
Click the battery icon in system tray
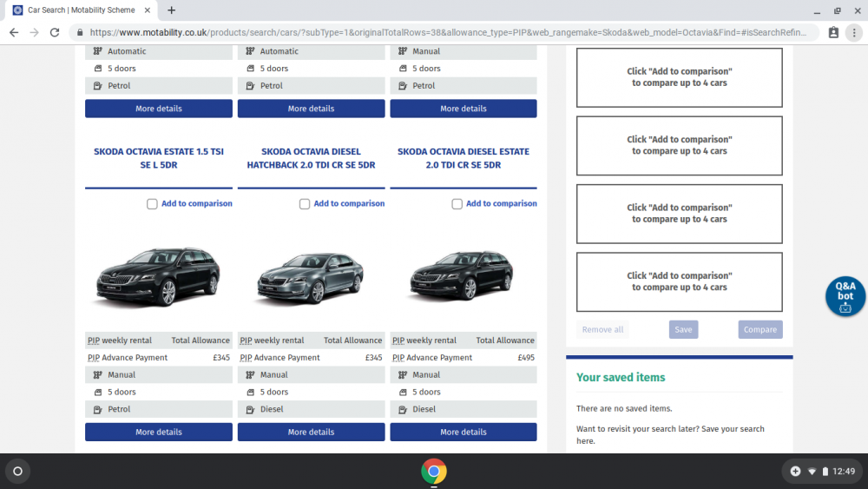tap(825, 472)
